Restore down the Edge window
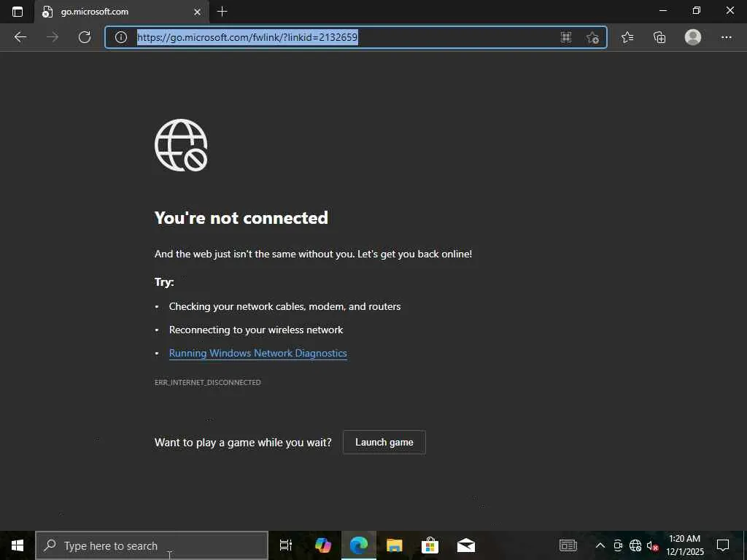 pos(697,10)
